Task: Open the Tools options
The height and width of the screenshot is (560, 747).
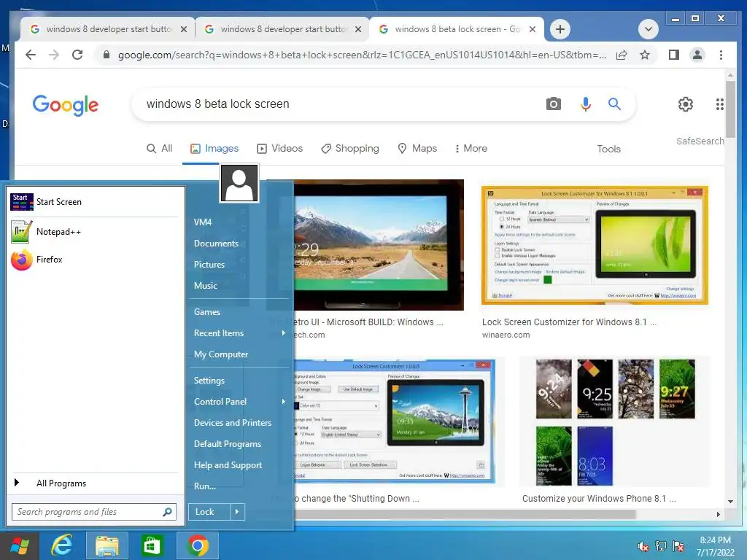Action: click(609, 149)
